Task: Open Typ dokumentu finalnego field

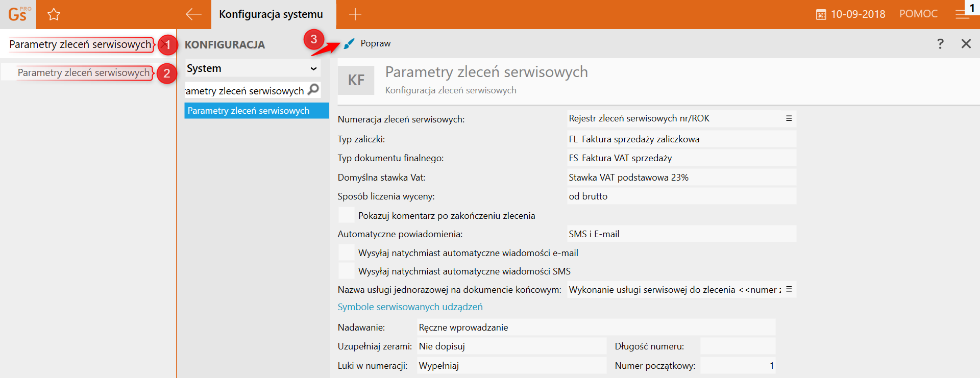Action: point(681,158)
